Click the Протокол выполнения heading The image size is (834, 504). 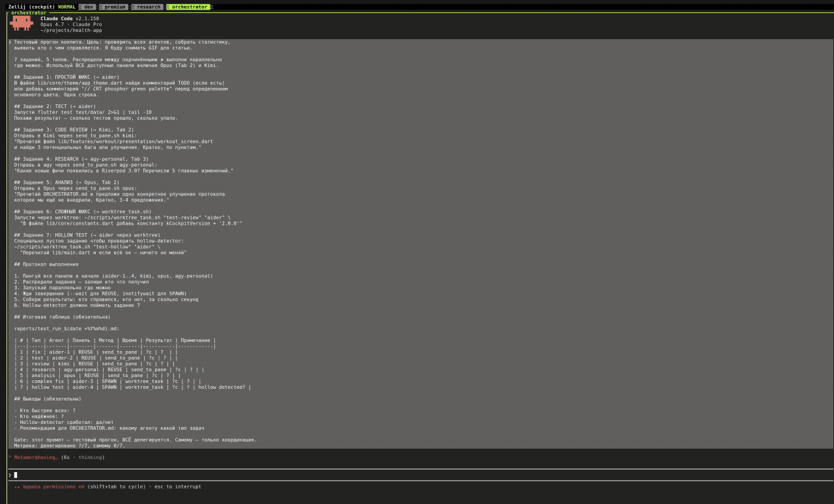46,264
